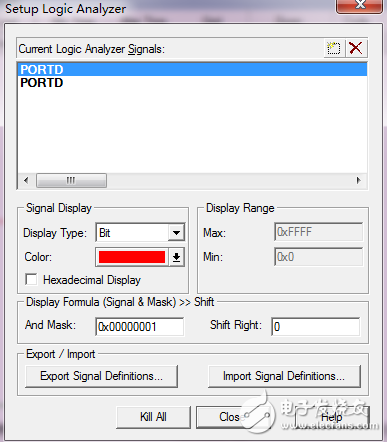The height and width of the screenshot is (442, 387).
Task: Click the scrollbar left arrow
Action: coord(26,180)
